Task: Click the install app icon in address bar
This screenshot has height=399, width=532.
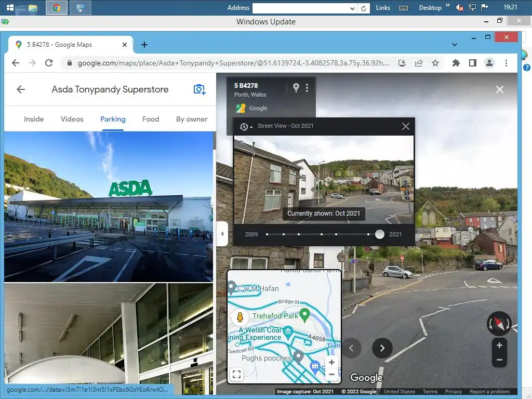Action: (x=402, y=63)
